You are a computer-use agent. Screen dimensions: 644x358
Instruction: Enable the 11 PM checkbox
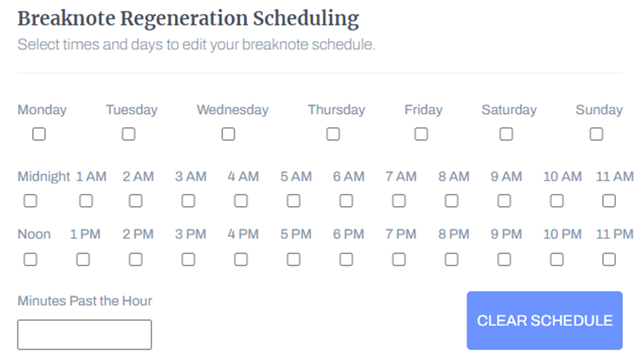(609, 259)
